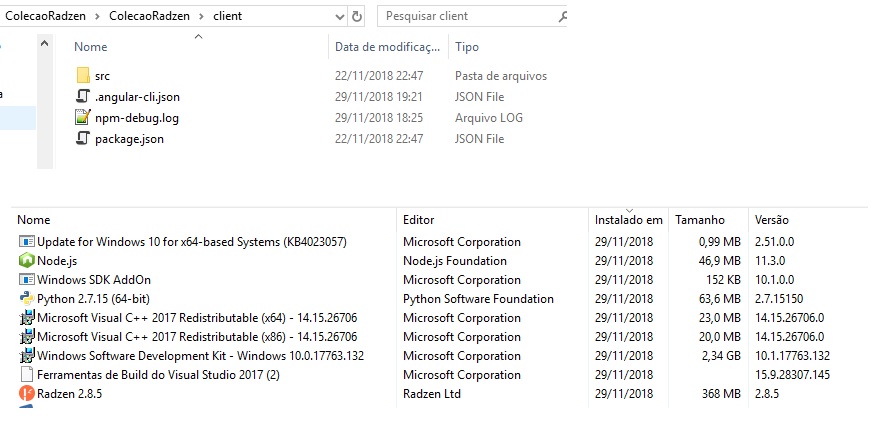Click the search magnifier icon

pos(563,16)
